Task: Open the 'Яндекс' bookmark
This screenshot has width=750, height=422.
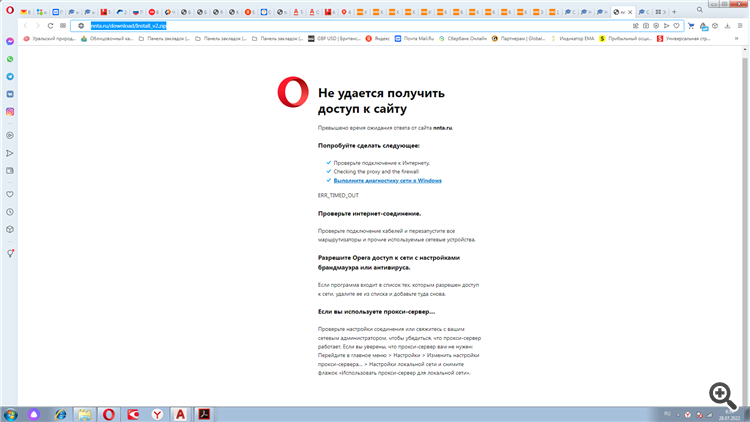Action: click(x=377, y=39)
